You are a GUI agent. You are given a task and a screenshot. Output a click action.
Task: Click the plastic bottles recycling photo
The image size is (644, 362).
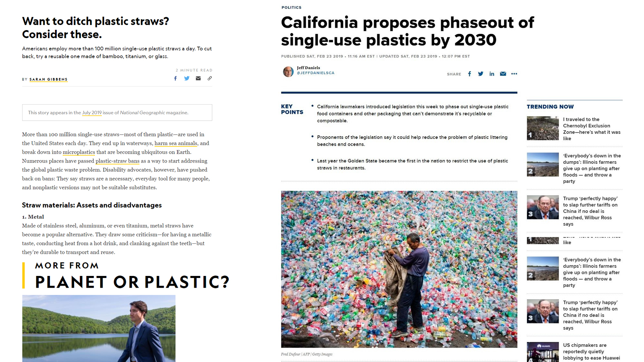tap(399, 269)
